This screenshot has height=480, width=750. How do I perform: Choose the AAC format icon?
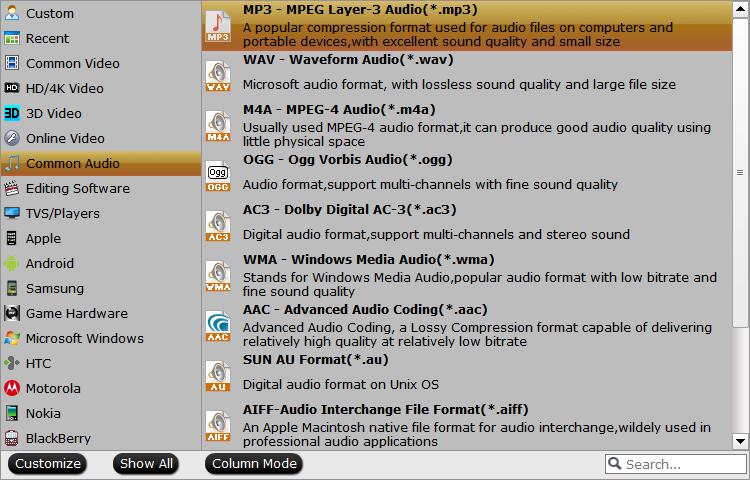pos(218,326)
